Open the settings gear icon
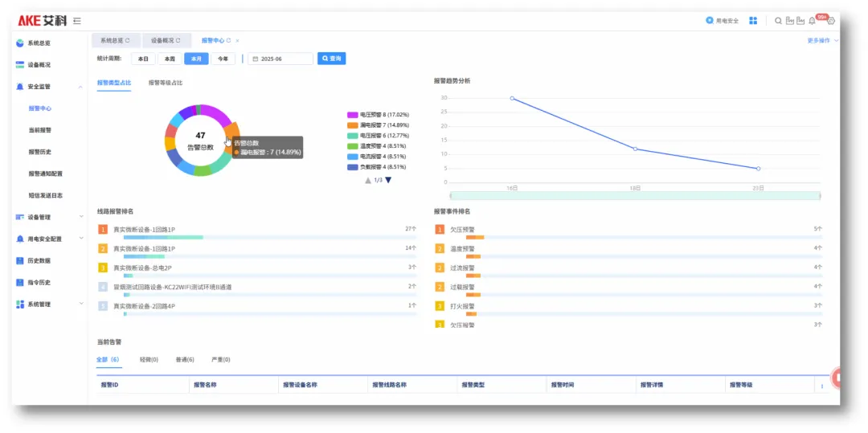Image resolution: width=868 pixels, height=433 pixels. pos(831,21)
